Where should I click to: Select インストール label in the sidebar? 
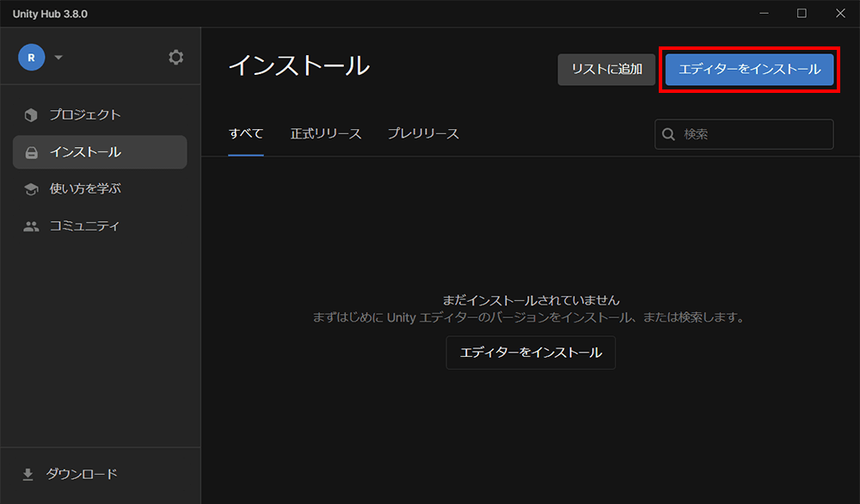click(85, 152)
